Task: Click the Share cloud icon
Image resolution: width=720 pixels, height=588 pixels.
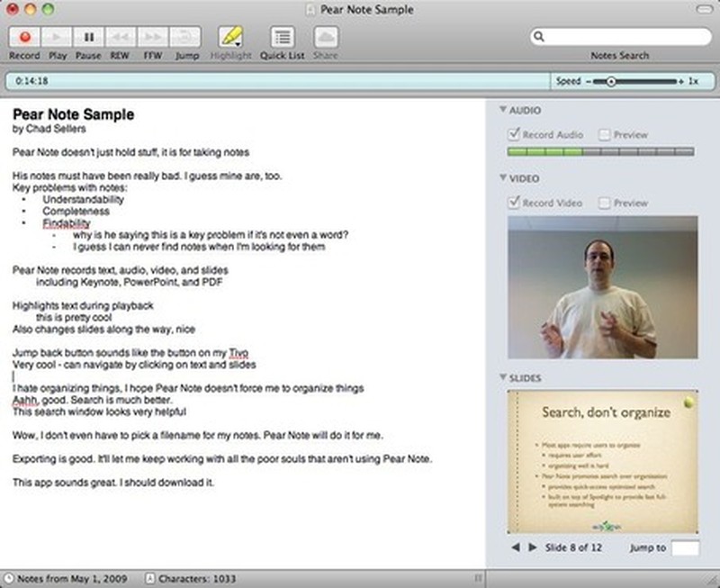Action: pos(326,37)
